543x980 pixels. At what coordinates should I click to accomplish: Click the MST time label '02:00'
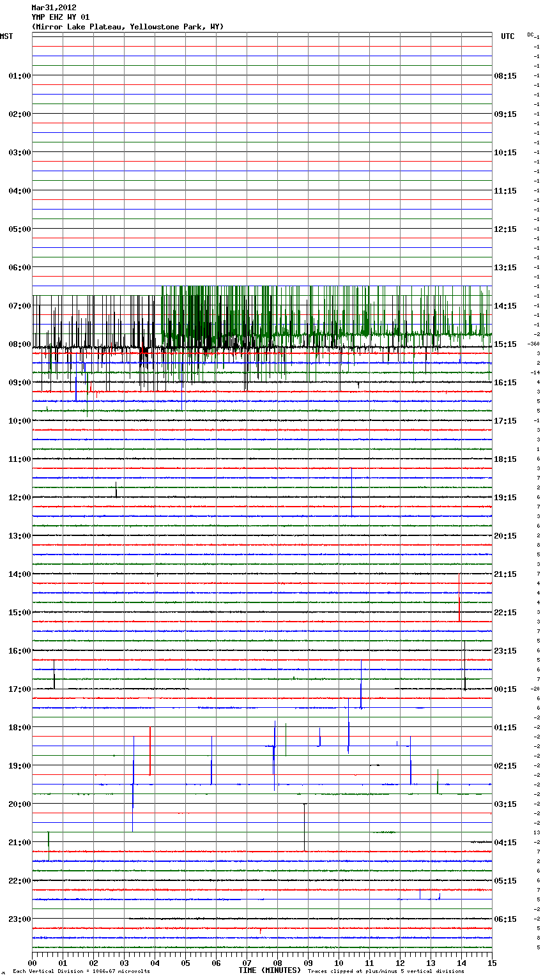point(20,114)
